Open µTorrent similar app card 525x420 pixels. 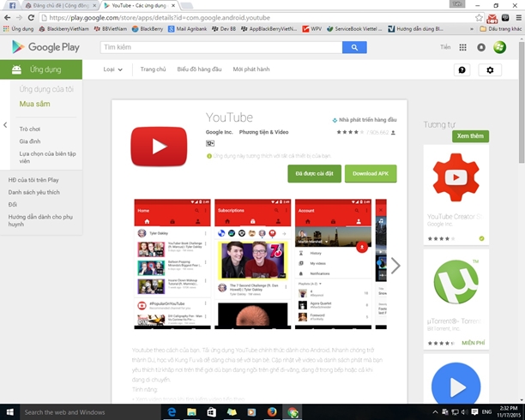point(456,299)
